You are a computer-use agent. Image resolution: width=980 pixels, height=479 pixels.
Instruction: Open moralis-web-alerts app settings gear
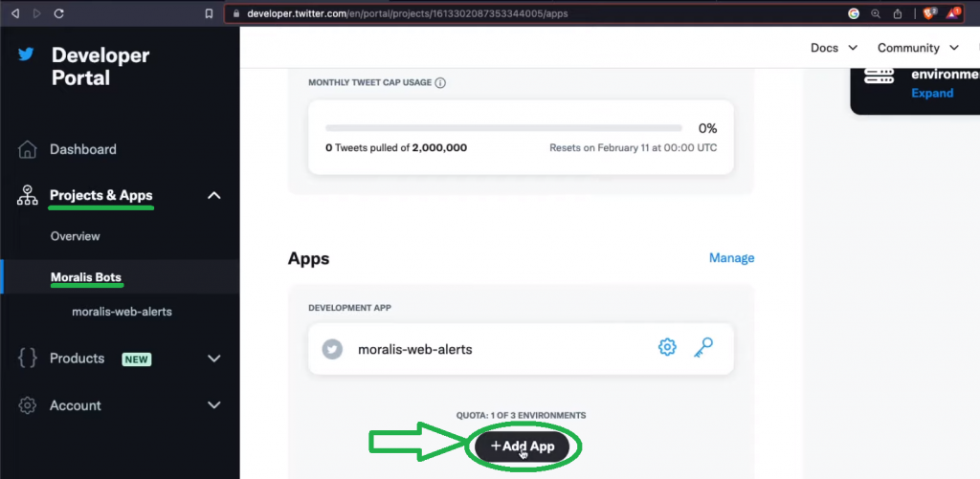click(667, 347)
